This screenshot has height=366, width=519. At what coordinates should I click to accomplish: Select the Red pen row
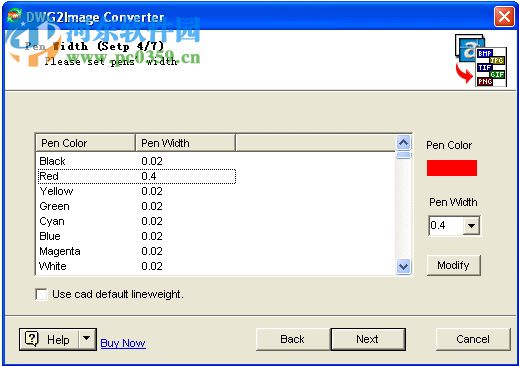[x=137, y=176]
